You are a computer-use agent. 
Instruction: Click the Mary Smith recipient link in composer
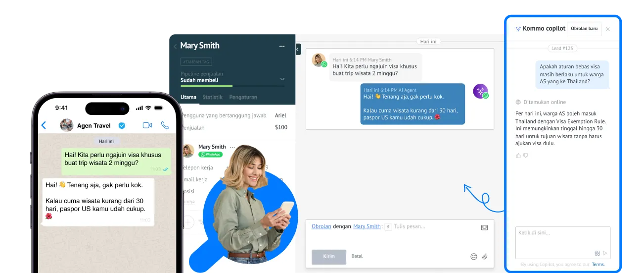tap(367, 226)
